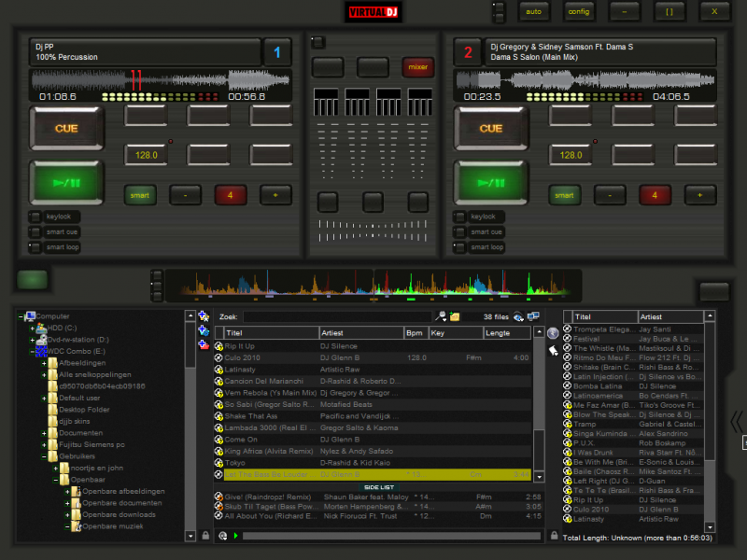Sort the file list by the Bpm column

[416, 333]
